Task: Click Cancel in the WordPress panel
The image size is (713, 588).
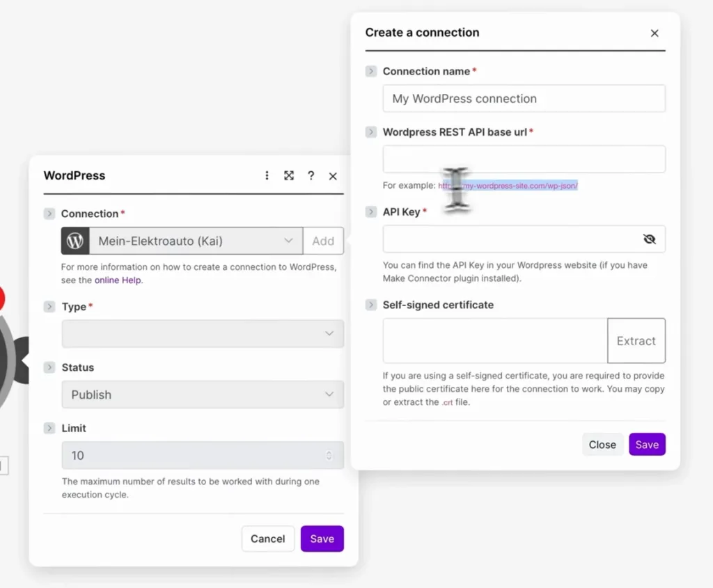Action: click(x=268, y=539)
